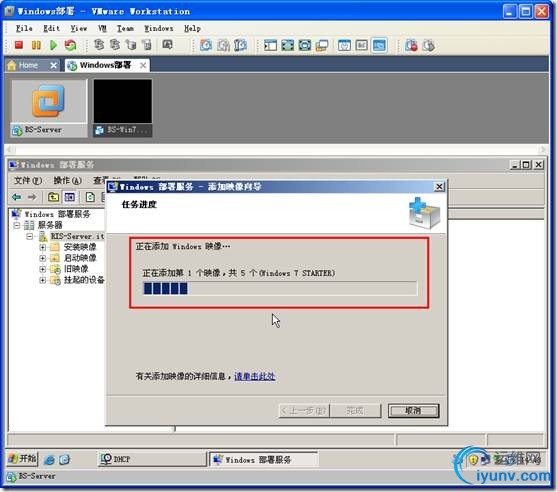The image size is (557, 492).
Task: Click the yellow Suspend toolbar icon
Action: [36, 45]
